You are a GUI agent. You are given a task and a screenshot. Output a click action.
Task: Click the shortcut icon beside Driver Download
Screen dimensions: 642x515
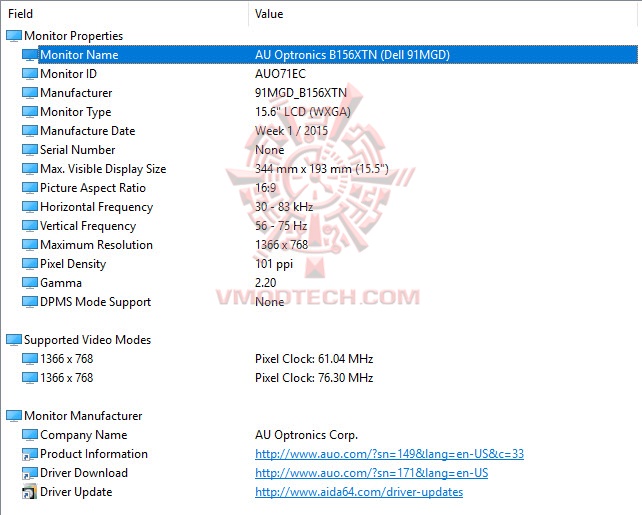(30, 473)
